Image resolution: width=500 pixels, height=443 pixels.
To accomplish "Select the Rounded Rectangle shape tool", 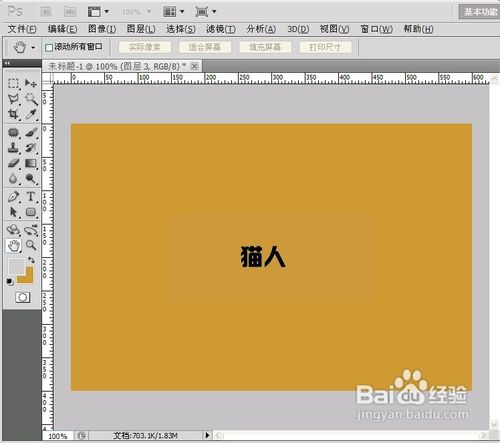I will coord(31,212).
